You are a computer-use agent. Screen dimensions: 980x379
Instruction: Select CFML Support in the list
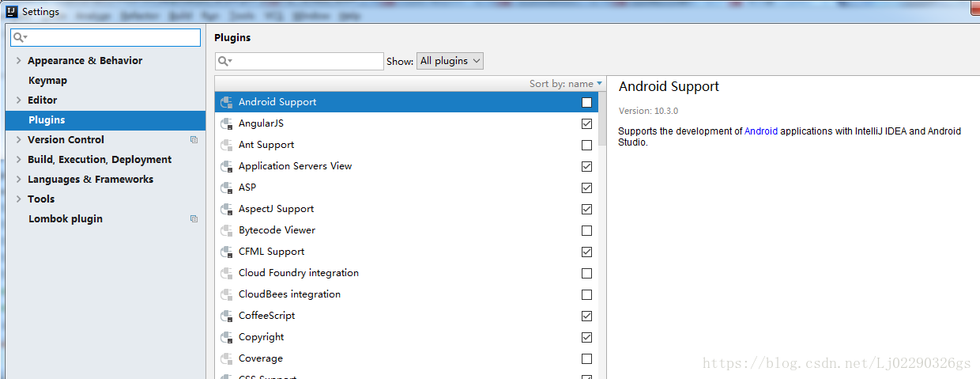coord(272,252)
